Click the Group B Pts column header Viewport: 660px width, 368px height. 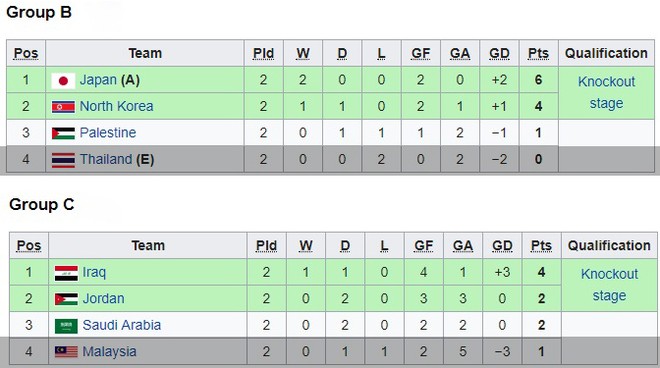pyautogui.click(x=538, y=53)
